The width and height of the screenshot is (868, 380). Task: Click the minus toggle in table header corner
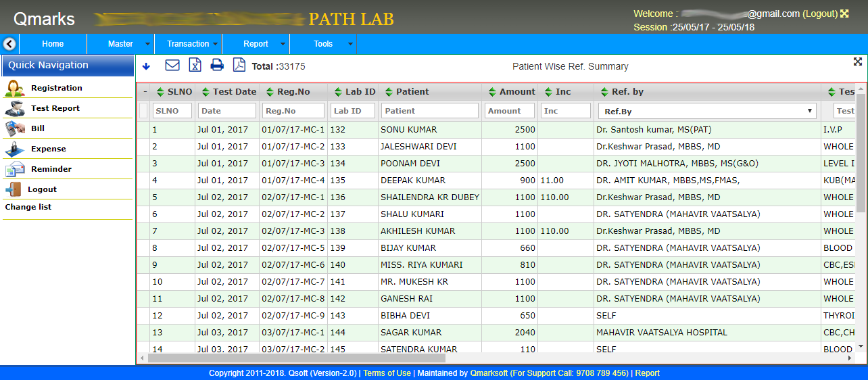tap(145, 92)
